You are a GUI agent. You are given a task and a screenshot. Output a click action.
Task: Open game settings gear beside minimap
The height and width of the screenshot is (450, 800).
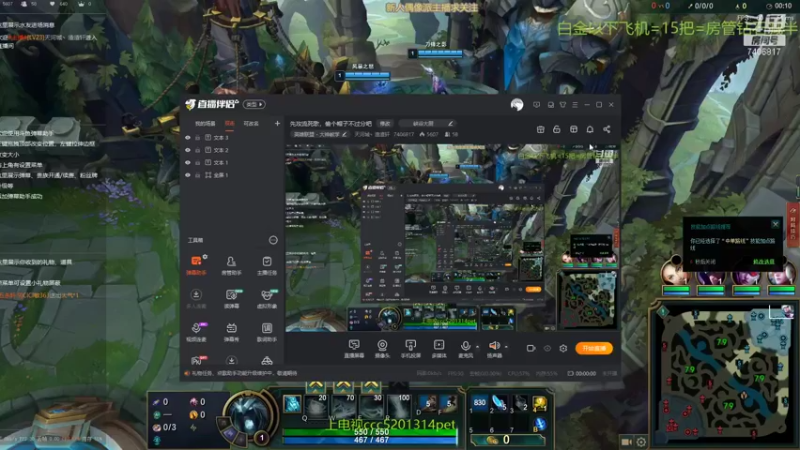coord(641,442)
